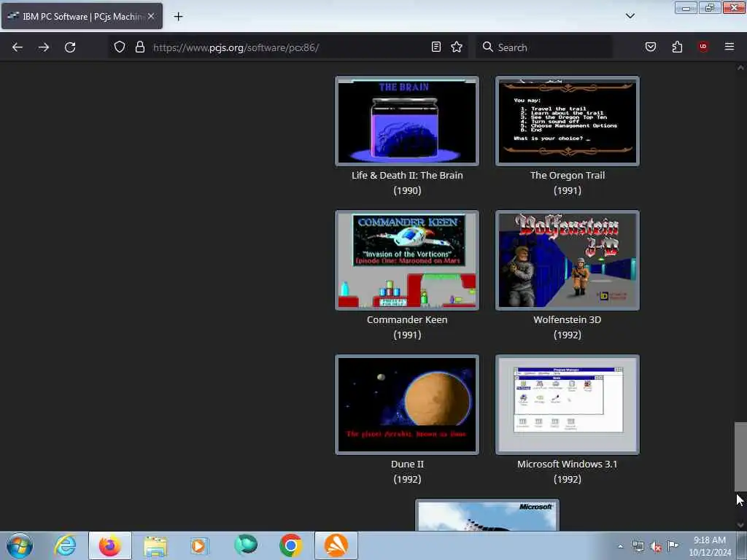Toggle reader view icon in address bar
747x560 pixels.
(x=436, y=47)
